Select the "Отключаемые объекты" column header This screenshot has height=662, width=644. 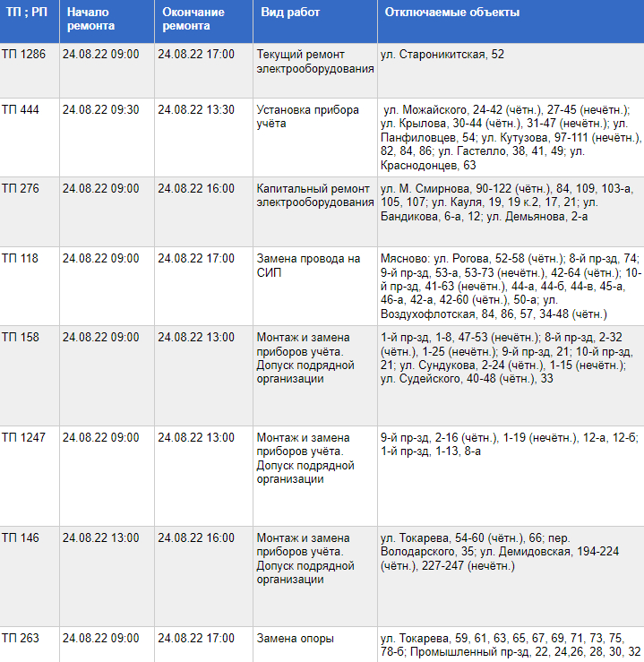click(x=451, y=13)
